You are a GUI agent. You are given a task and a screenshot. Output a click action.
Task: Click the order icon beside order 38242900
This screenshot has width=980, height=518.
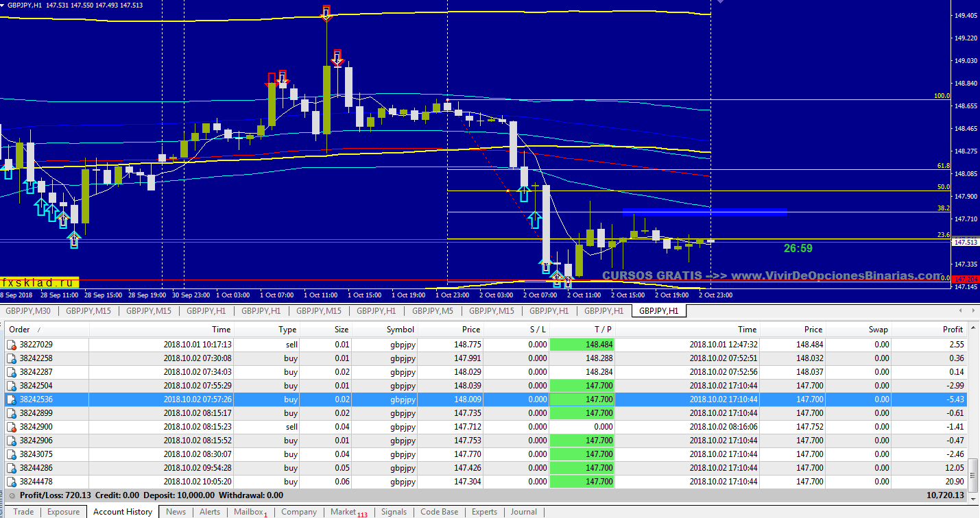tap(11, 427)
